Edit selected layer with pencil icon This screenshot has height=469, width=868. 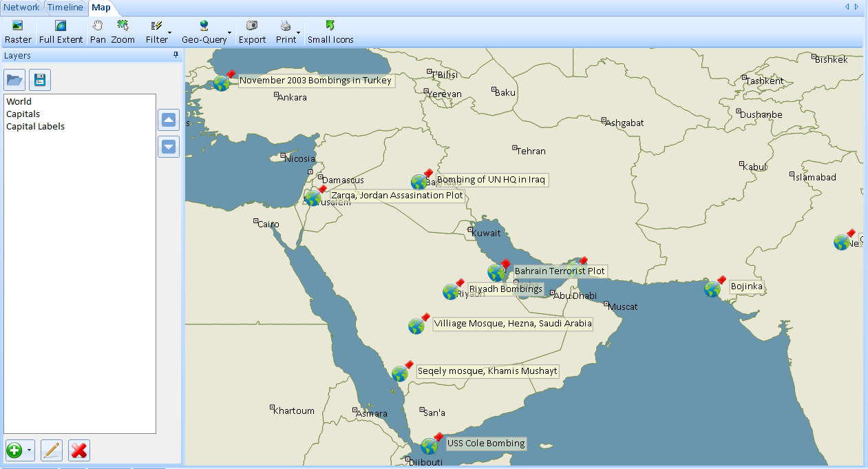[x=52, y=450]
